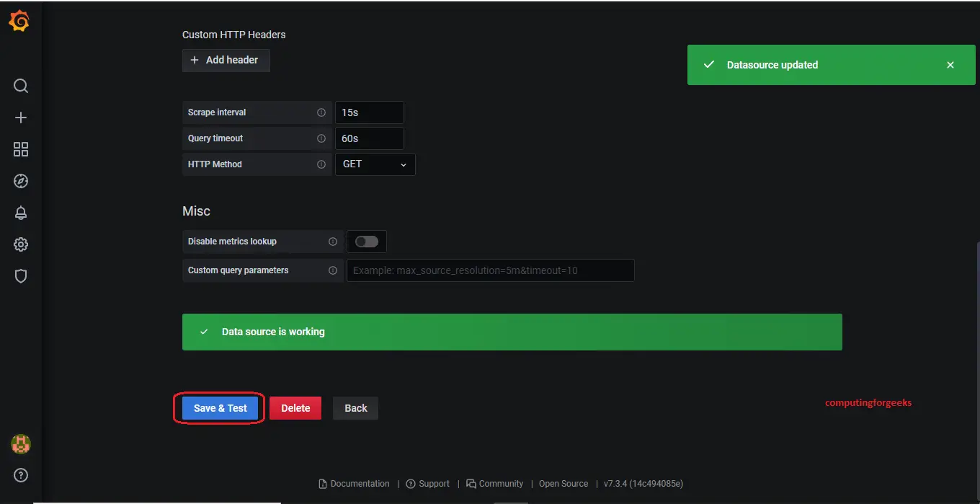Dismiss the Datasource updated notification
980x504 pixels.
pyautogui.click(x=950, y=64)
